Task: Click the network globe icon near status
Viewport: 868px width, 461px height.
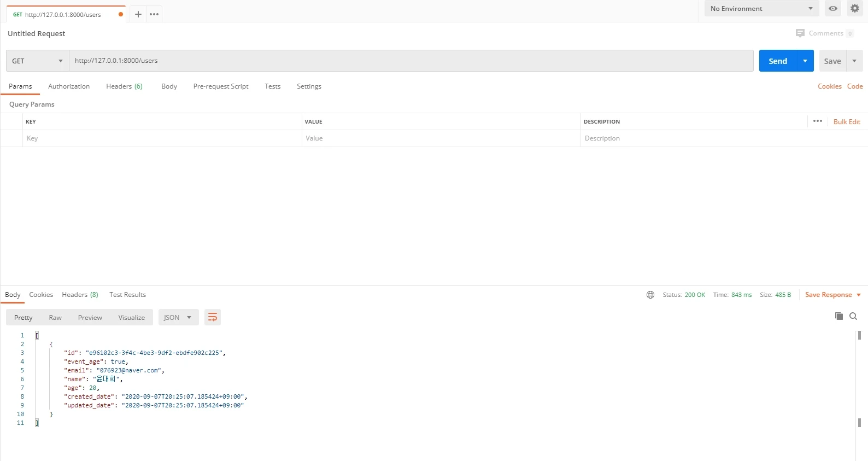Action: pyautogui.click(x=650, y=295)
